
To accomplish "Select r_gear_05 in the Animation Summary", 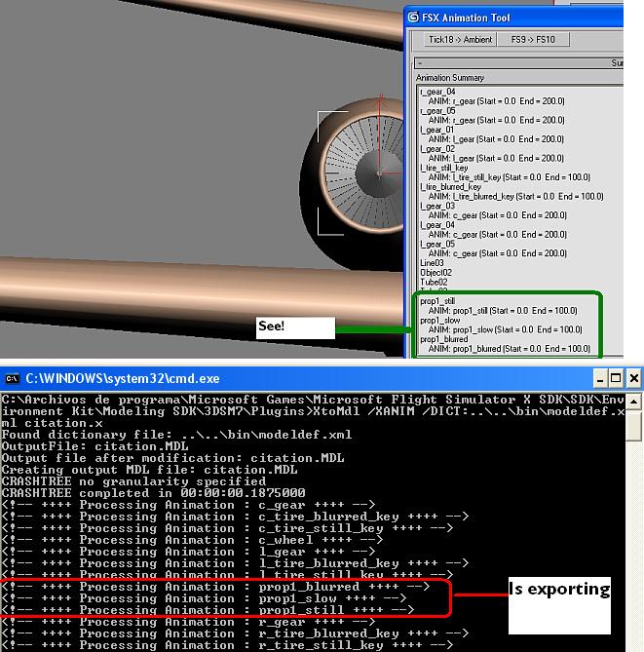I will [x=437, y=110].
